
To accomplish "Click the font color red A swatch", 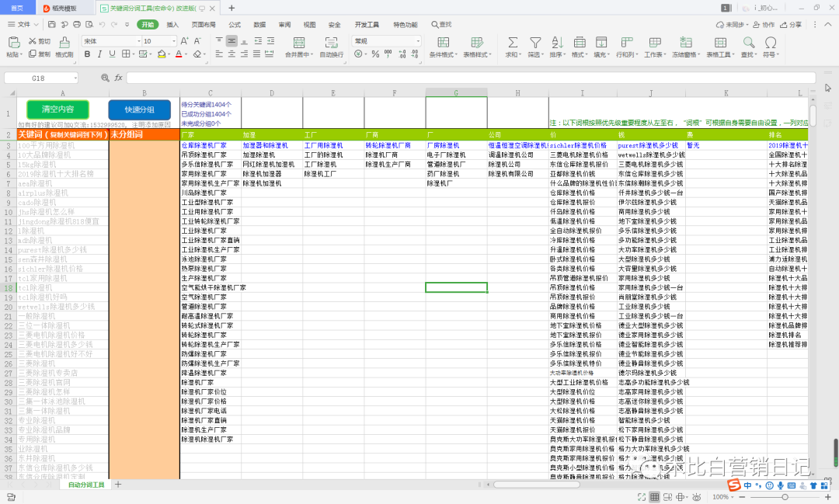I will pyautogui.click(x=178, y=54).
